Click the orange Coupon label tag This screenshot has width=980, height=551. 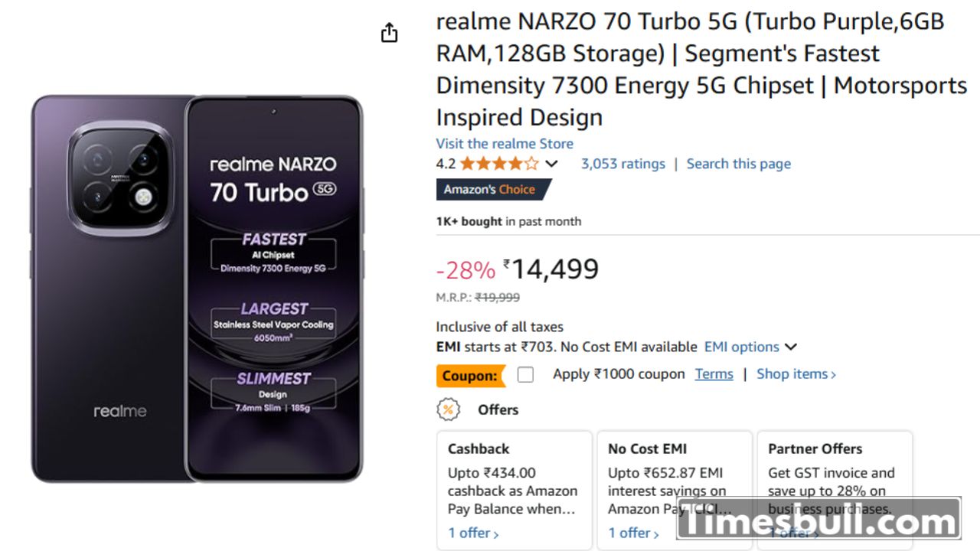point(470,376)
